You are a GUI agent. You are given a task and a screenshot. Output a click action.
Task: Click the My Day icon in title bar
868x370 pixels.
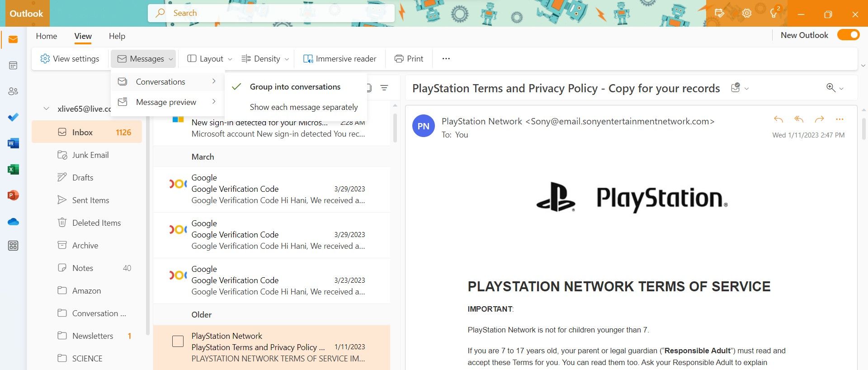click(719, 13)
